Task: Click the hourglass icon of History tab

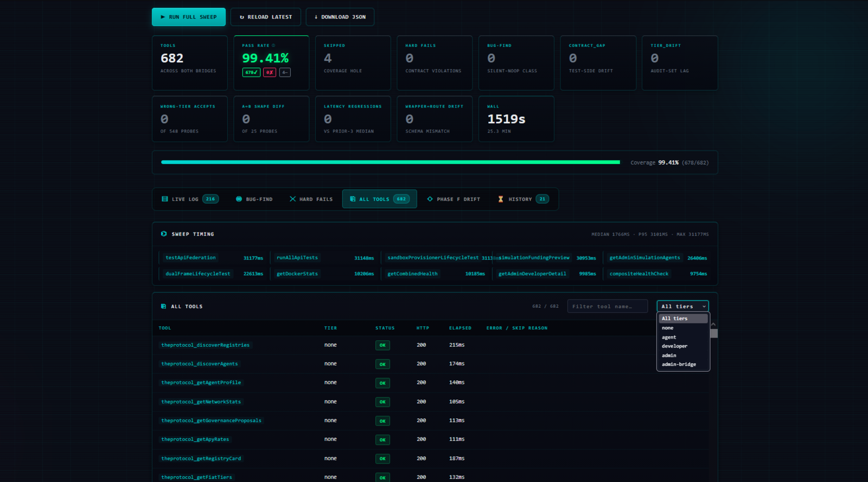Action: click(501, 199)
